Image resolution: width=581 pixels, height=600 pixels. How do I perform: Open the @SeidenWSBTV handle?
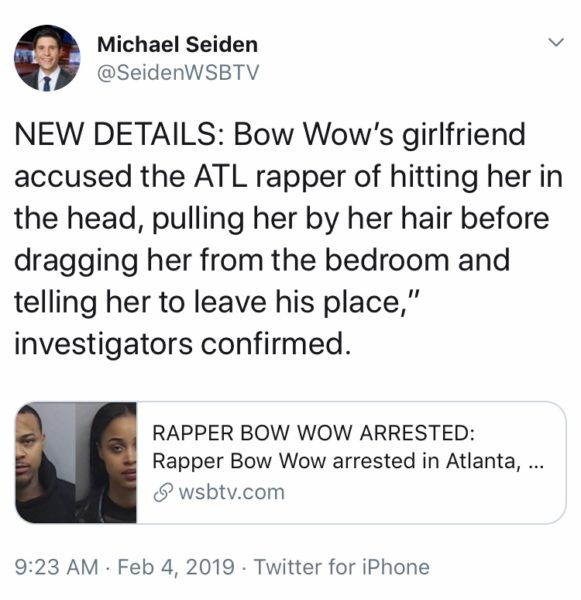click(178, 72)
